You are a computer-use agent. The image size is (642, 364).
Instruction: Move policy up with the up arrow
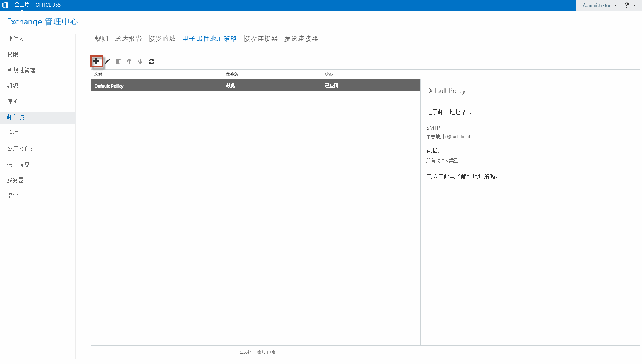[x=129, y=61]
